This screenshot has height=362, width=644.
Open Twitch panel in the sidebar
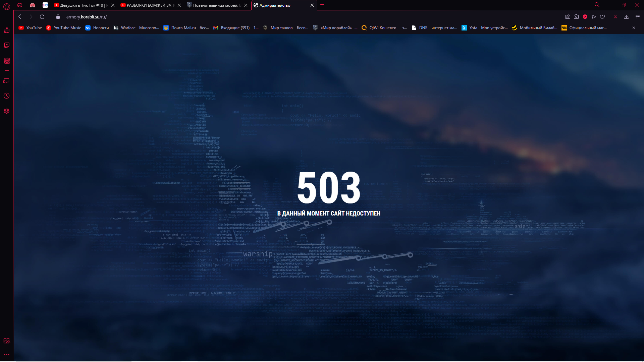point(7,45)
